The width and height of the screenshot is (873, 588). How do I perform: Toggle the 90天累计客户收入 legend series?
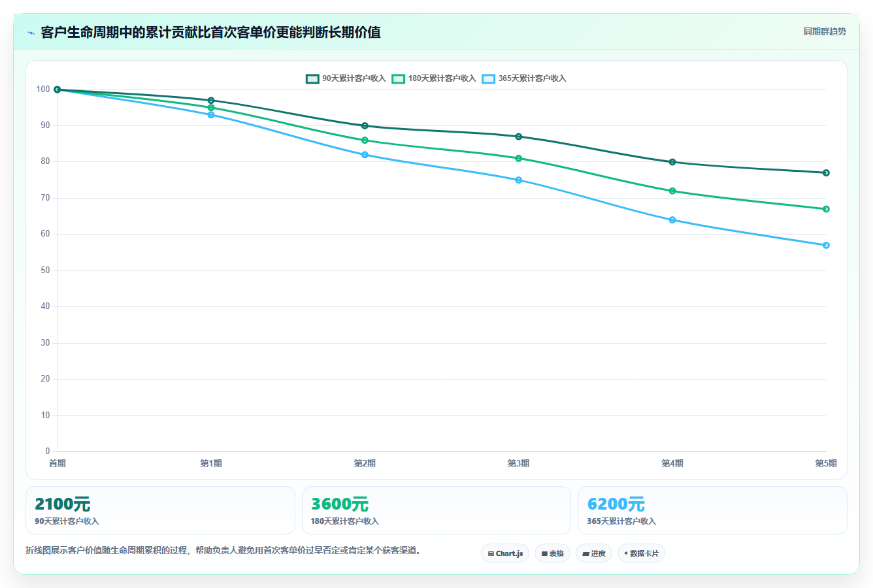(346, 78)
